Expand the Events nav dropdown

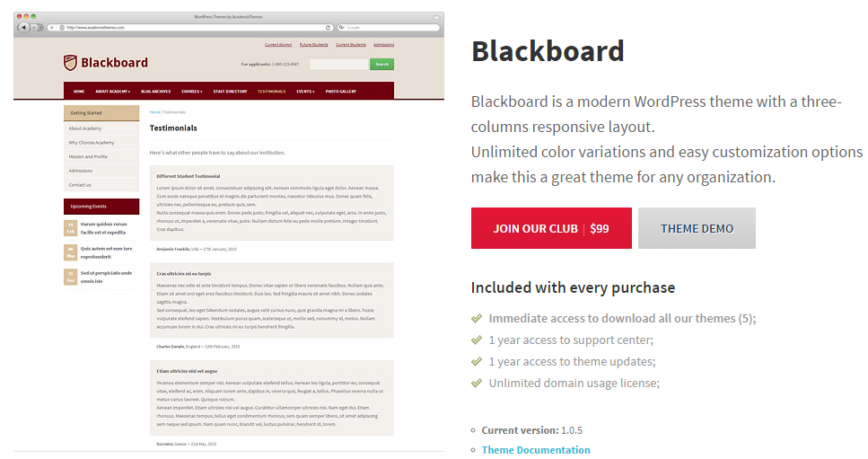click(305, 92)
